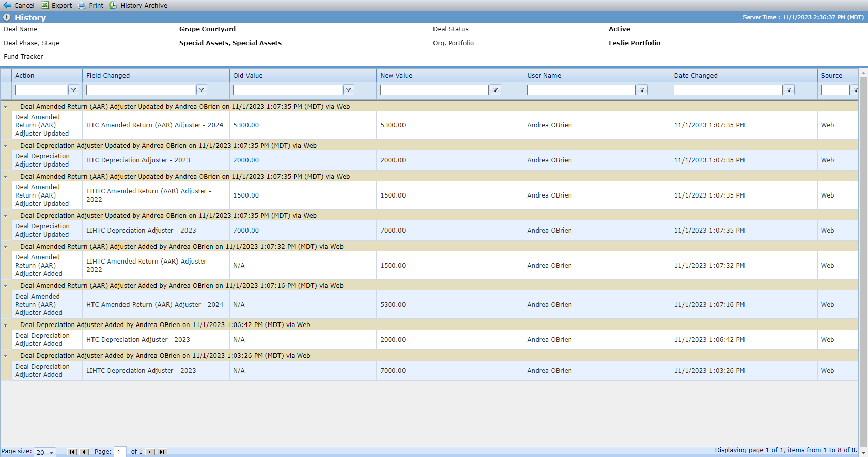Open the filter menu for Old Value column

pyautogui.click(x=349, y=90)
